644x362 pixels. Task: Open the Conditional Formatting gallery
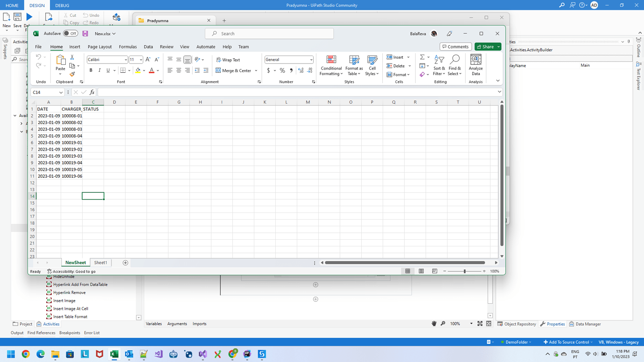point(331,65)
